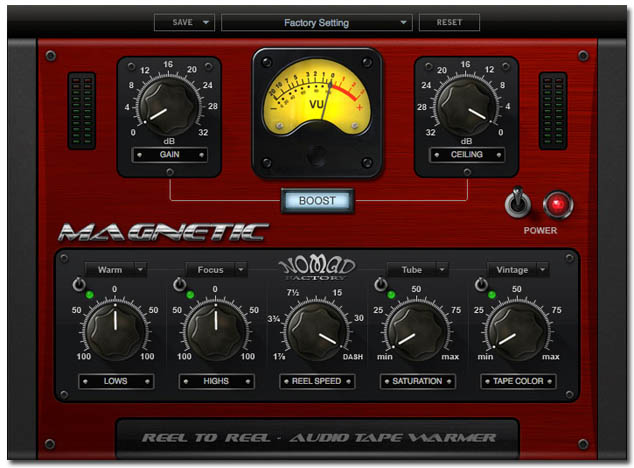
Task: Click the SATURATION knob
Action: click(417, 331)
